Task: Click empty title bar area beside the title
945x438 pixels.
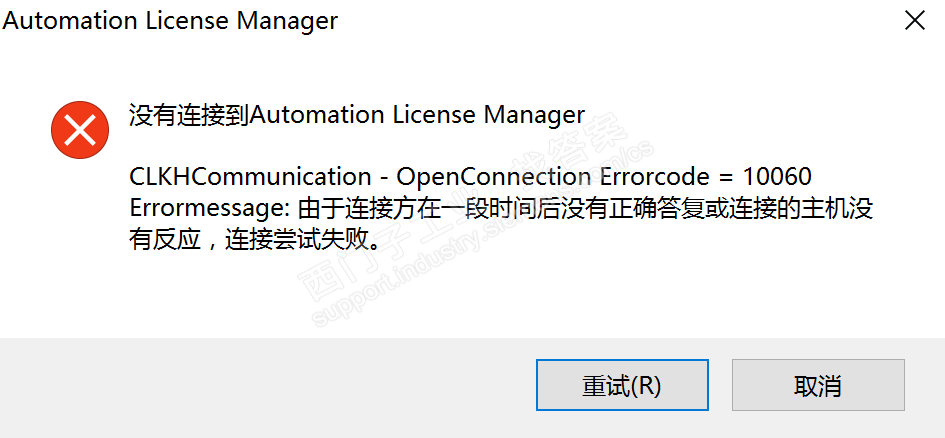Action: click(600, 21)
